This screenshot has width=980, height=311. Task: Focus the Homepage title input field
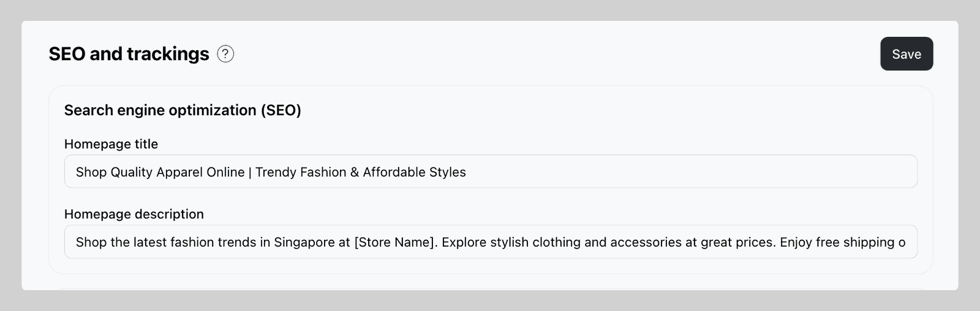coord(491,172)
